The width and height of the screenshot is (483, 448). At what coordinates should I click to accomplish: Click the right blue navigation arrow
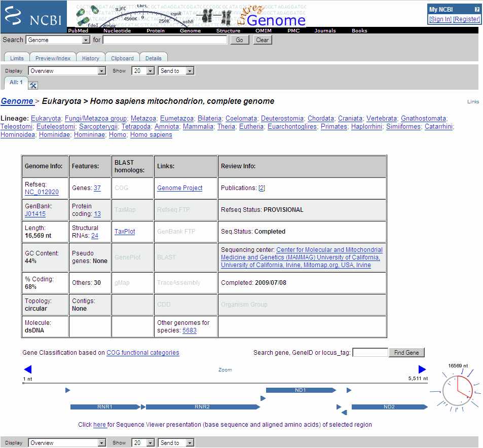click(422, 369)
